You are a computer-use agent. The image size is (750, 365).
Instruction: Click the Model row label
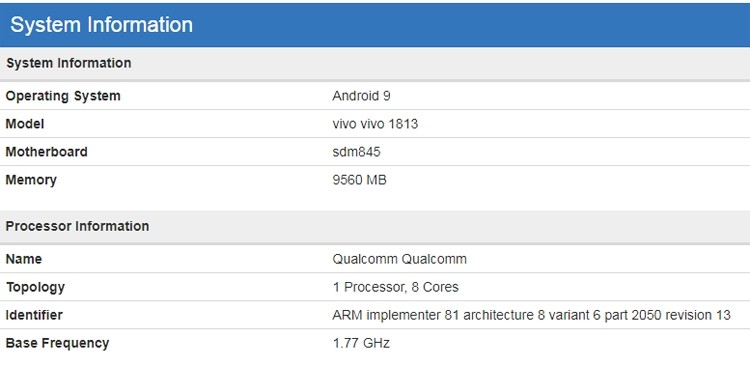[x=25, y=124]
